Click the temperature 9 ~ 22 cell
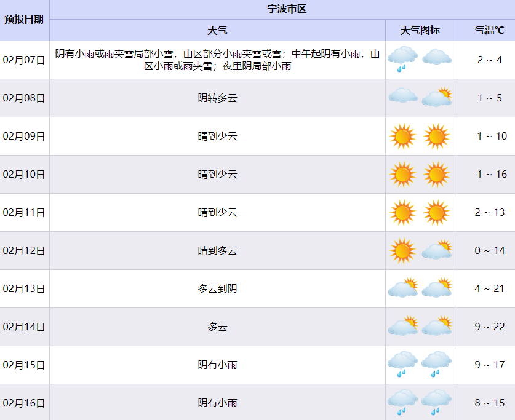 [490, 327]
